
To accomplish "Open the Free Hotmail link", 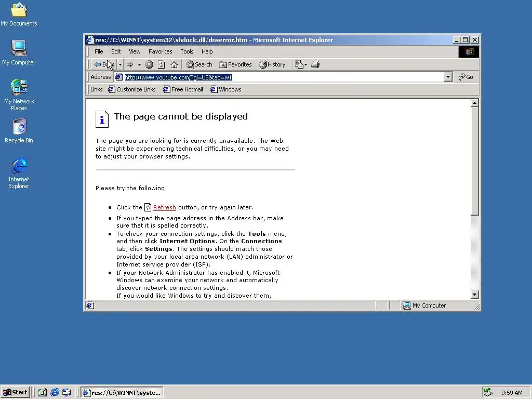I will coord(183,89).
